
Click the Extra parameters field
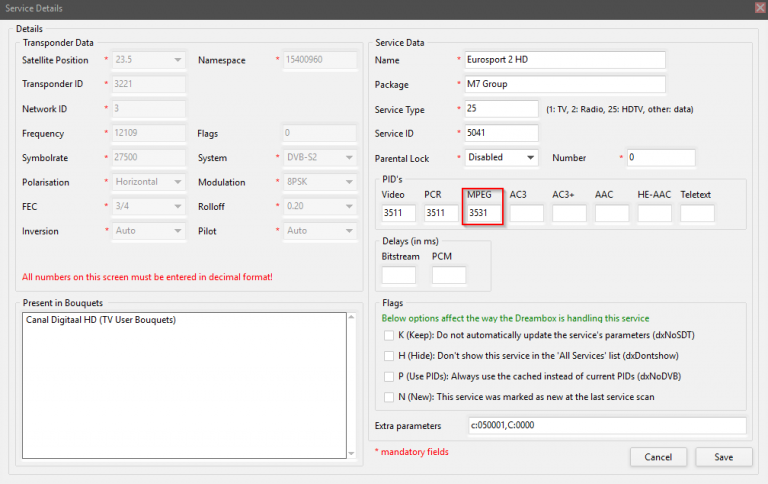(607, 425)
